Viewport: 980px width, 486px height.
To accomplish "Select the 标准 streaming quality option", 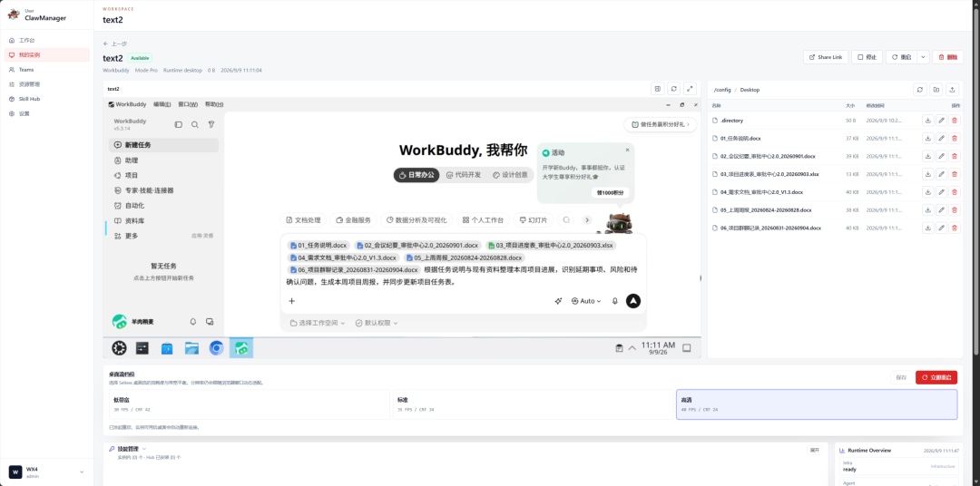I will click(x=533, y=404).
